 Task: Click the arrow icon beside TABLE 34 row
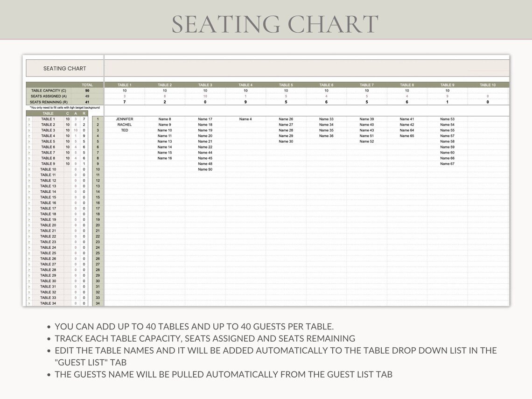tap(29, 303)
